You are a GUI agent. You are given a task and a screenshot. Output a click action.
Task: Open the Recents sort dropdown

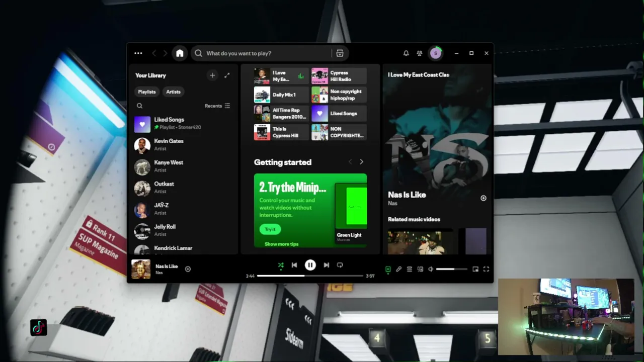click(217, 106)
